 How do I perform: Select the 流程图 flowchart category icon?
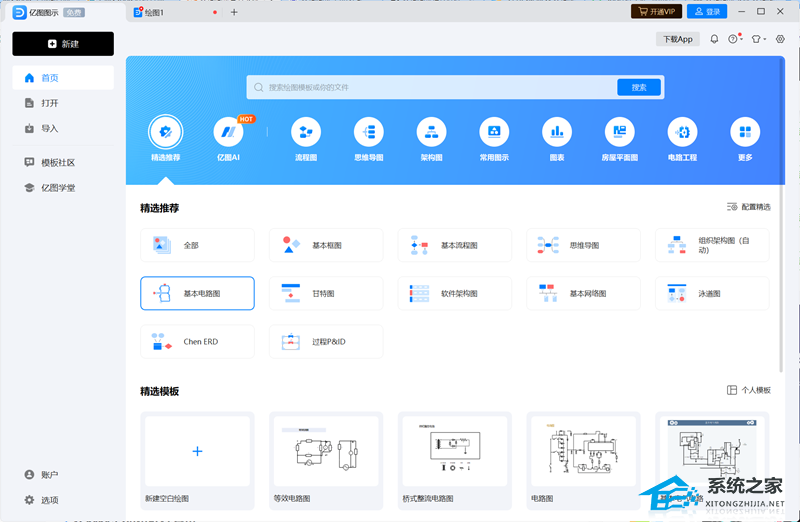305,132
